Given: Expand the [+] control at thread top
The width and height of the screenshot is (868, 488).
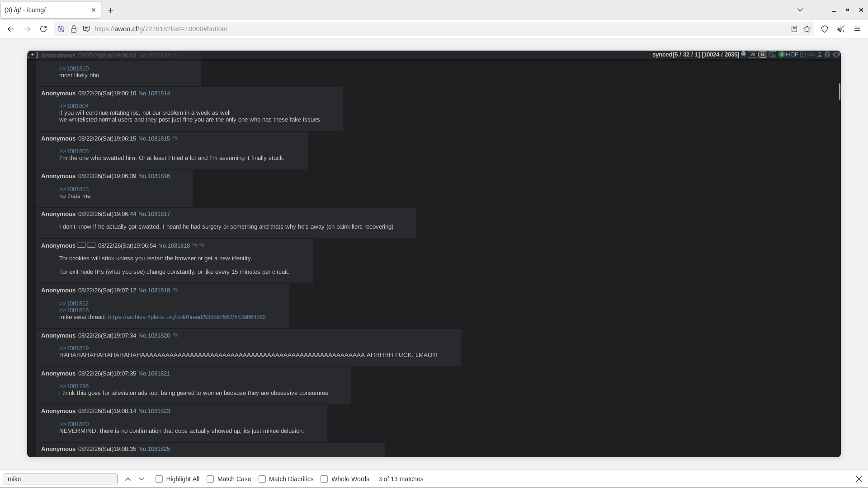Looking at the screenshot, I should (x=33, y=55).
